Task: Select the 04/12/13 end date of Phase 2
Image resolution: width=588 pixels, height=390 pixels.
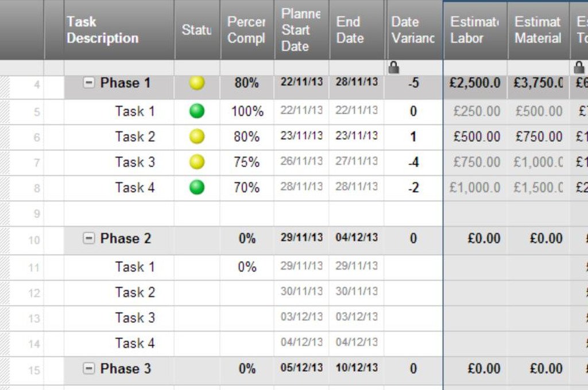Action: [357, 238]
